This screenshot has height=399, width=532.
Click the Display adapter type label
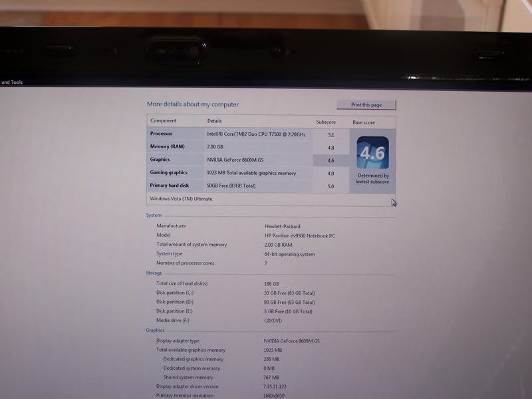point(178,340)
